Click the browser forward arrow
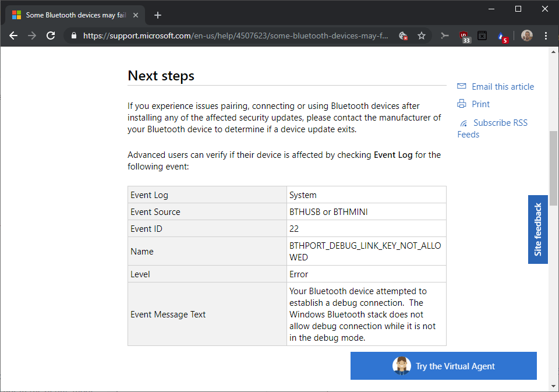559x392 pixels. pos(32,36)
